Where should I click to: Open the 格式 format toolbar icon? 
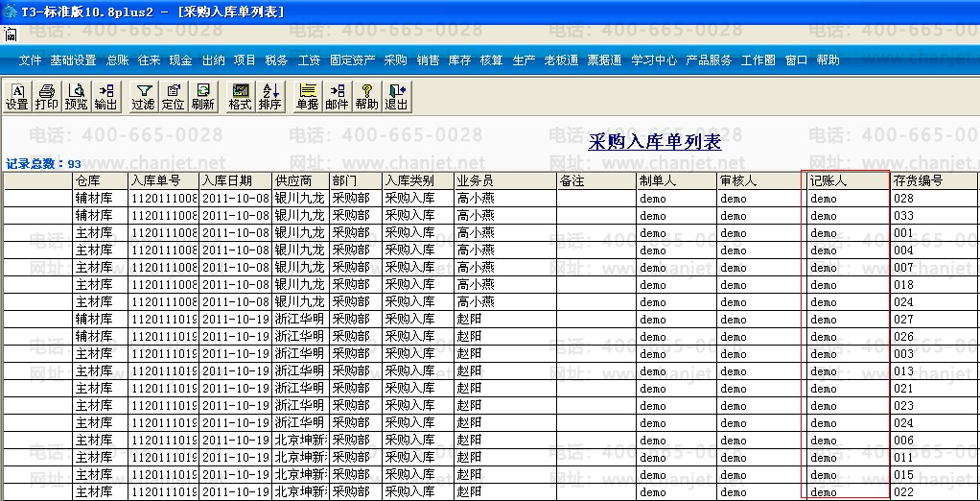(x=240, y=97)
